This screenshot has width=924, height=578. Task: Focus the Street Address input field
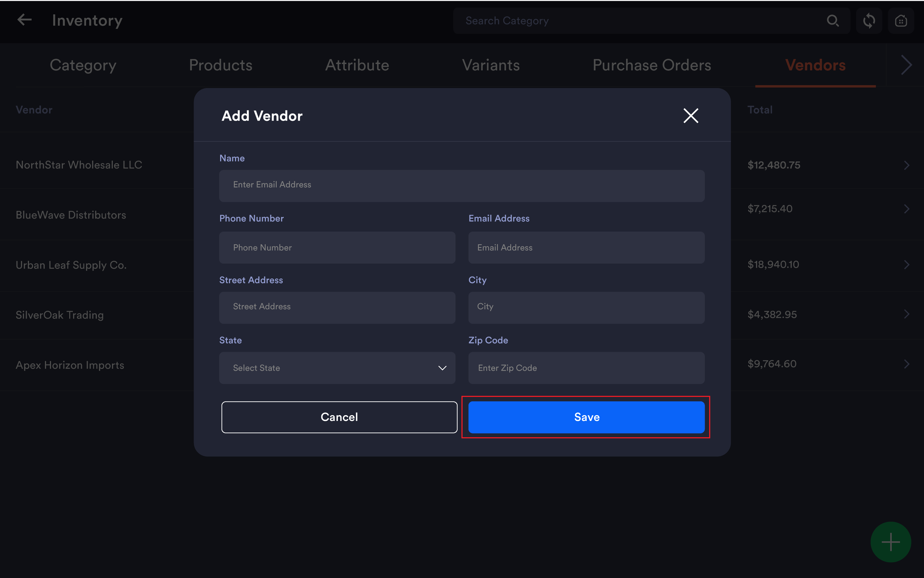337,308
